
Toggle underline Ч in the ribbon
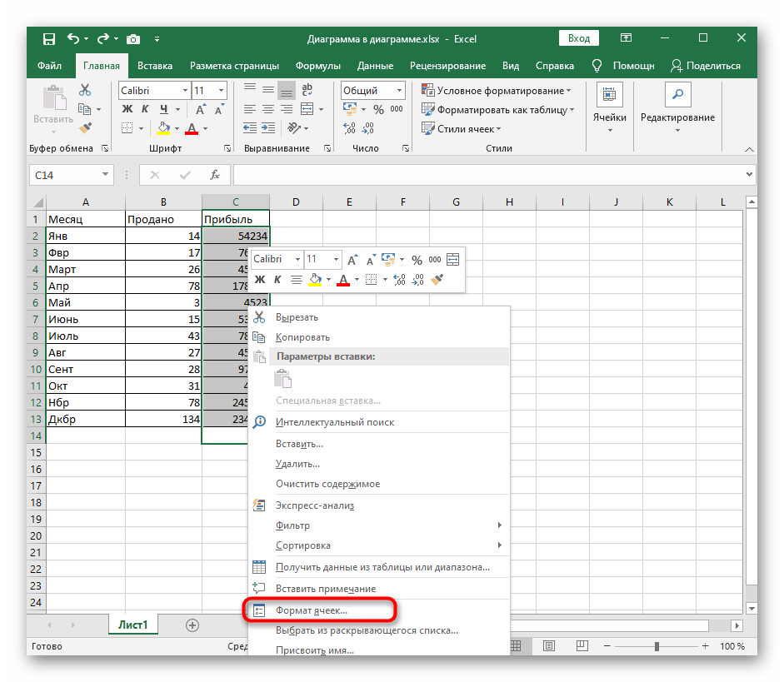click(x=164, y=109)
